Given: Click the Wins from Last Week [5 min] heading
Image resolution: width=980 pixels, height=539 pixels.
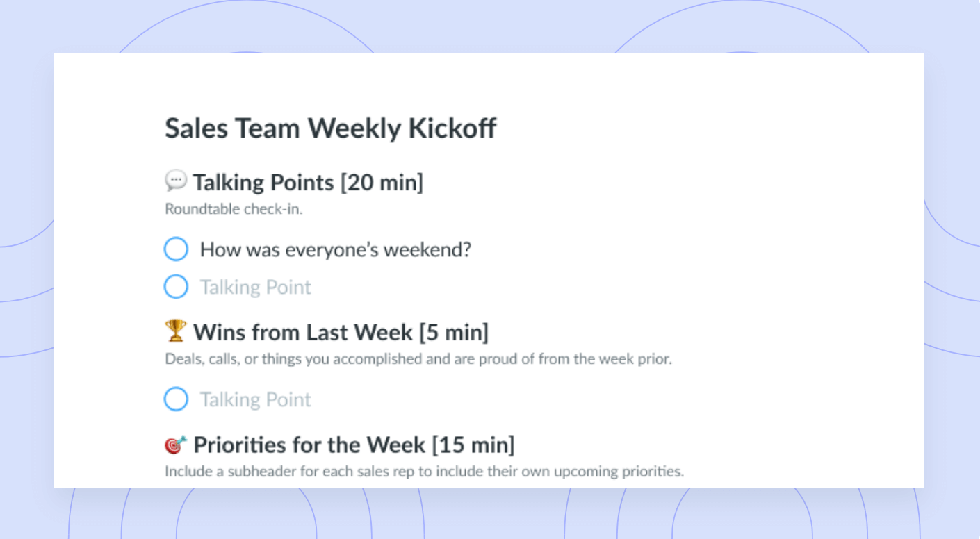Looking at the screenshot, I should click(341, 332).
